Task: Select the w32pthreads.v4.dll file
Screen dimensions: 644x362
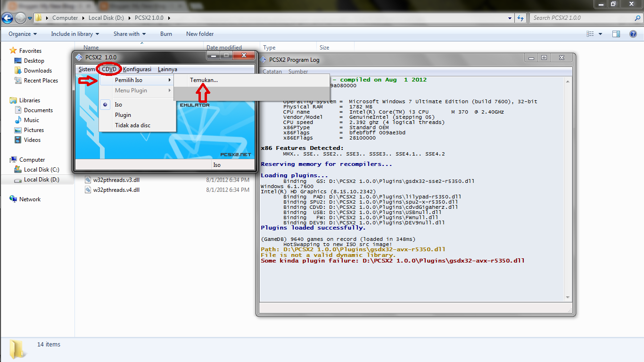Action: 116,190
